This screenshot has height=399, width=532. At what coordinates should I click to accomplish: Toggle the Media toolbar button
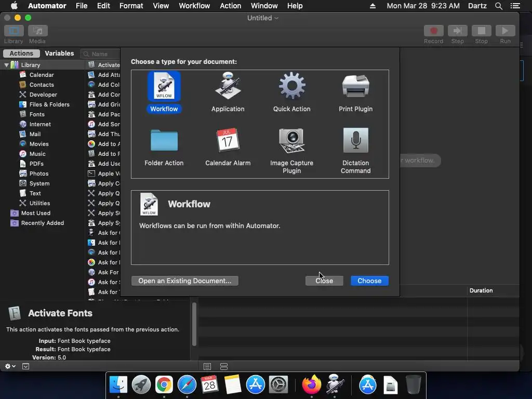pyautogui.click(x=37, y=31)
